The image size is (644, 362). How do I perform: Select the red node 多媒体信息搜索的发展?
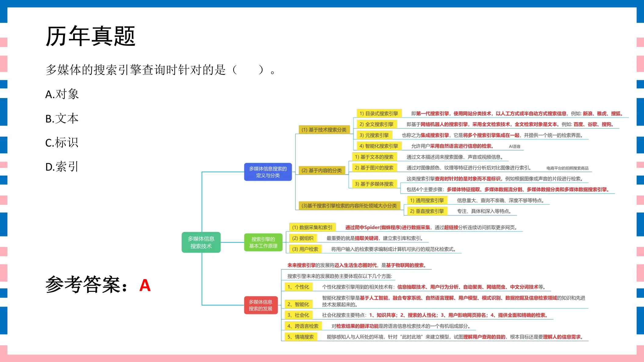click(x=261, y=305)
